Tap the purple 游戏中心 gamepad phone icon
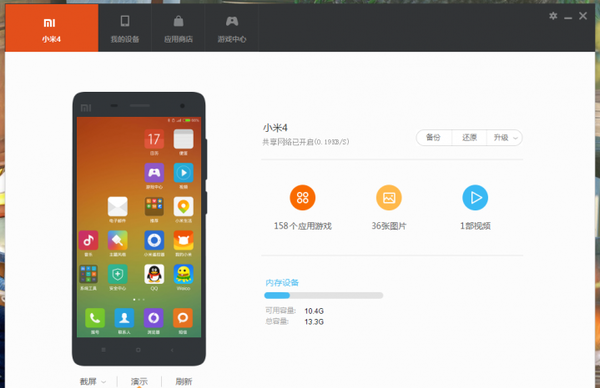This screenshot has width=600, height=388. [x=154, y=173]
